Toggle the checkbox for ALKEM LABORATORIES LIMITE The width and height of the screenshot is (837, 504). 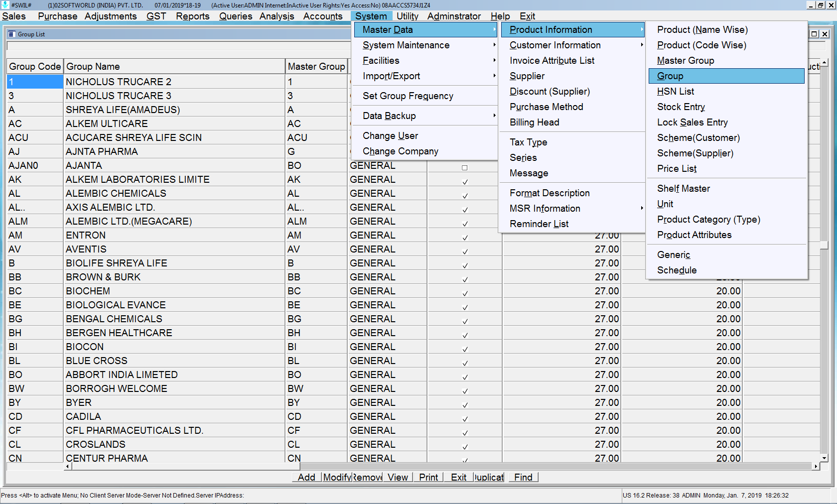coord(465,182)
